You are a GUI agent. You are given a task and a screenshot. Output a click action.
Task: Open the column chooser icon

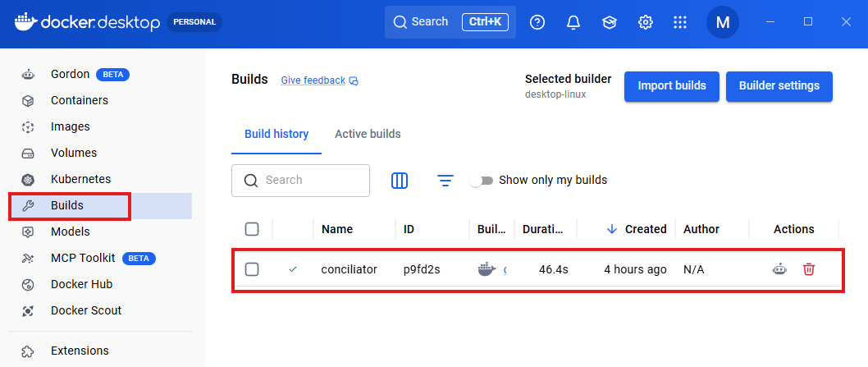coord(400,180)
